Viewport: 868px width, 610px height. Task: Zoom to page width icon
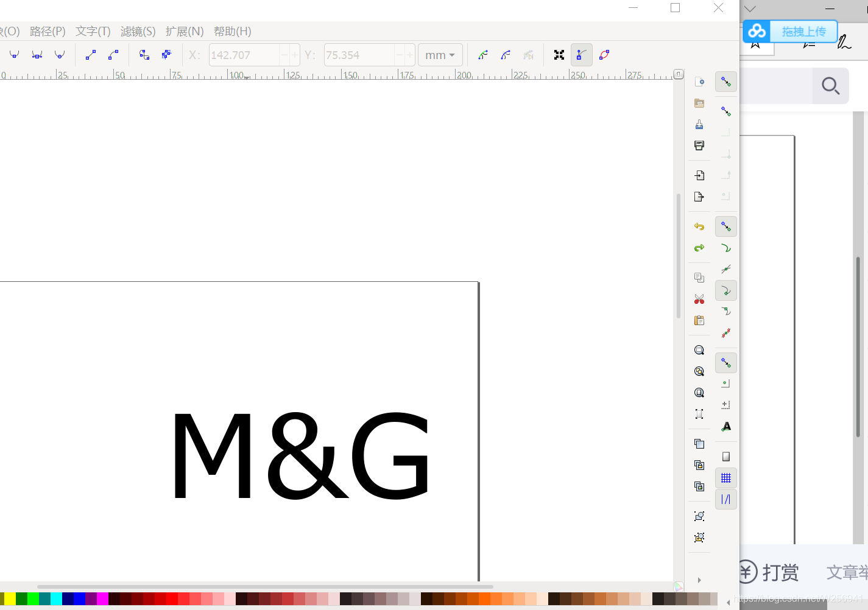click(x=699, y=414)
